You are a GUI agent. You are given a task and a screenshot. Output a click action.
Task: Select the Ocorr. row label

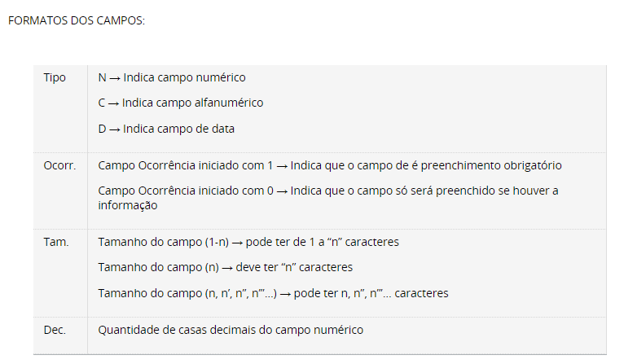tap(59, 165)
